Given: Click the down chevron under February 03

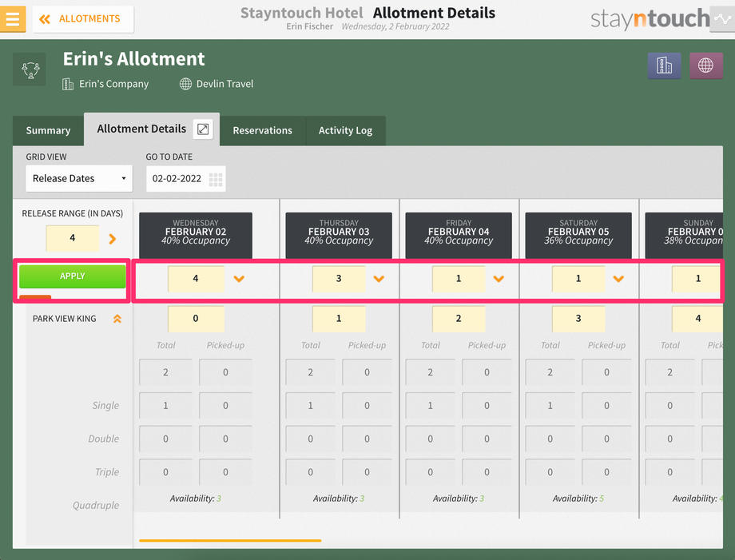Looking at the screenshot, I should (x=379, y=279).
